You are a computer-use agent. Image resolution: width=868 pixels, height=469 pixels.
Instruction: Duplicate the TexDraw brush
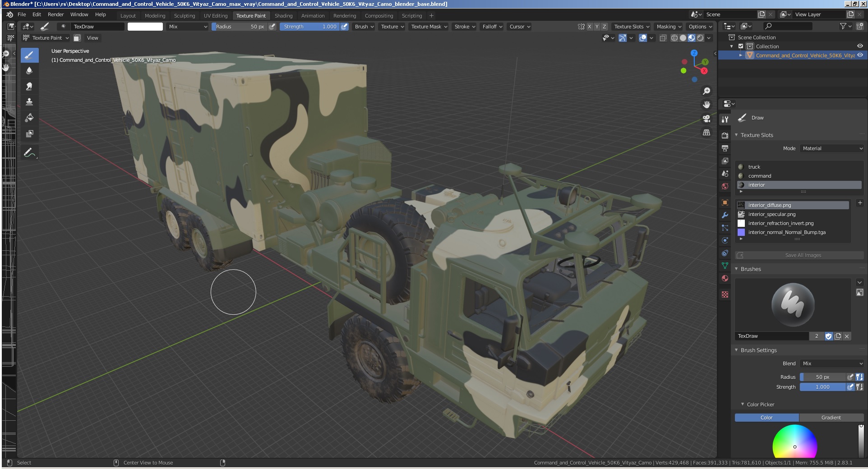click(838, 336)
